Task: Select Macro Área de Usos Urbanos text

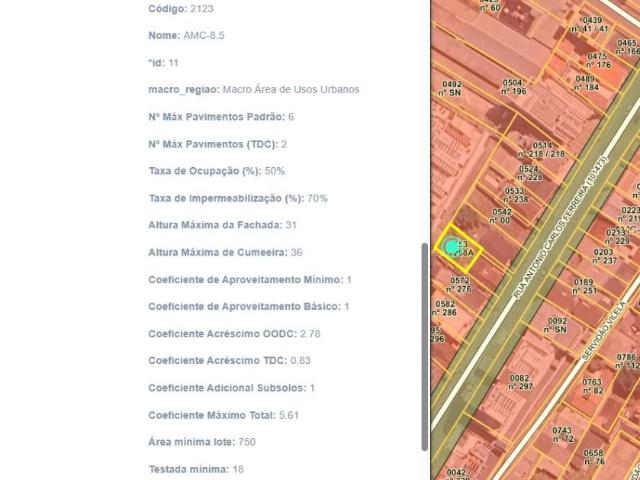Action: click(x=291, y=89)
